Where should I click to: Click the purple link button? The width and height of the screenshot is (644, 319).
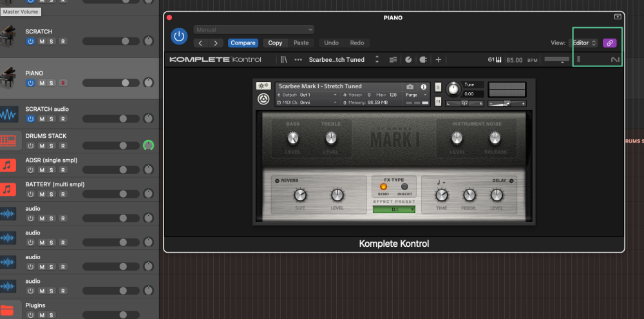[x=609, y=43]
